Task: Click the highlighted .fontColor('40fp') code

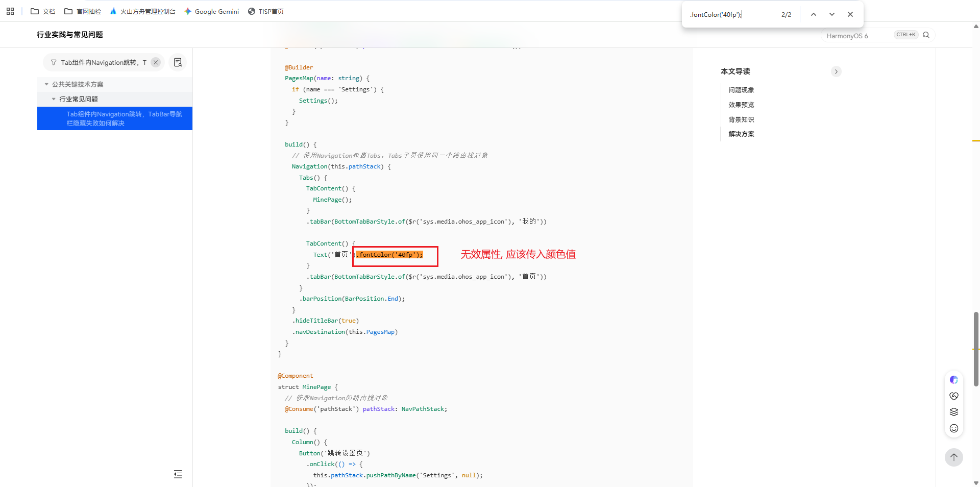Action: coord(389,255)
